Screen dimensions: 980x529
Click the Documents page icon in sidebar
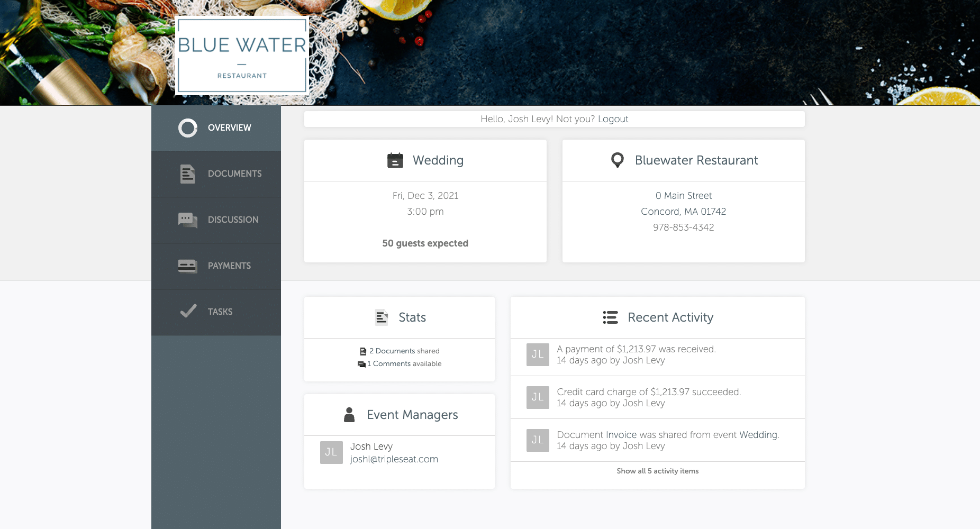click(188, 174)
